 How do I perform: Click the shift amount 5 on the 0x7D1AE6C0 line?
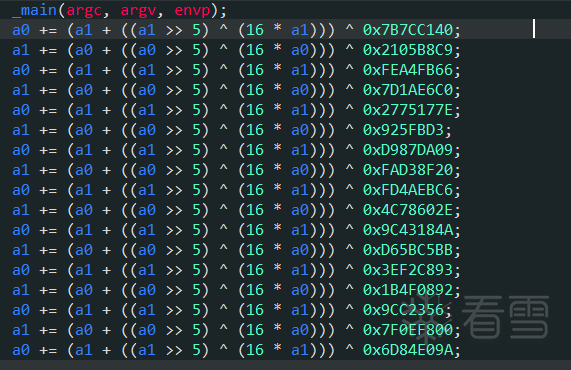[x=197, y=90]
